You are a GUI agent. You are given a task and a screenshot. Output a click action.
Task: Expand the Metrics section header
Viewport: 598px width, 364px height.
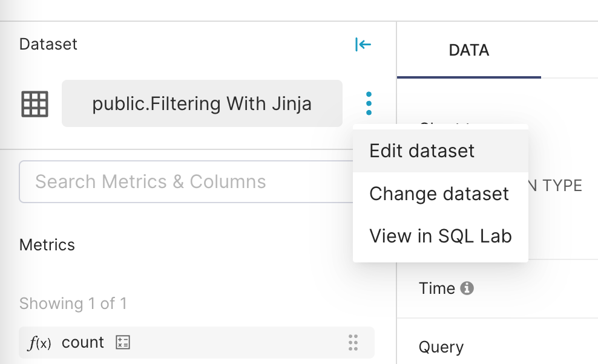(x=47, y=245)
